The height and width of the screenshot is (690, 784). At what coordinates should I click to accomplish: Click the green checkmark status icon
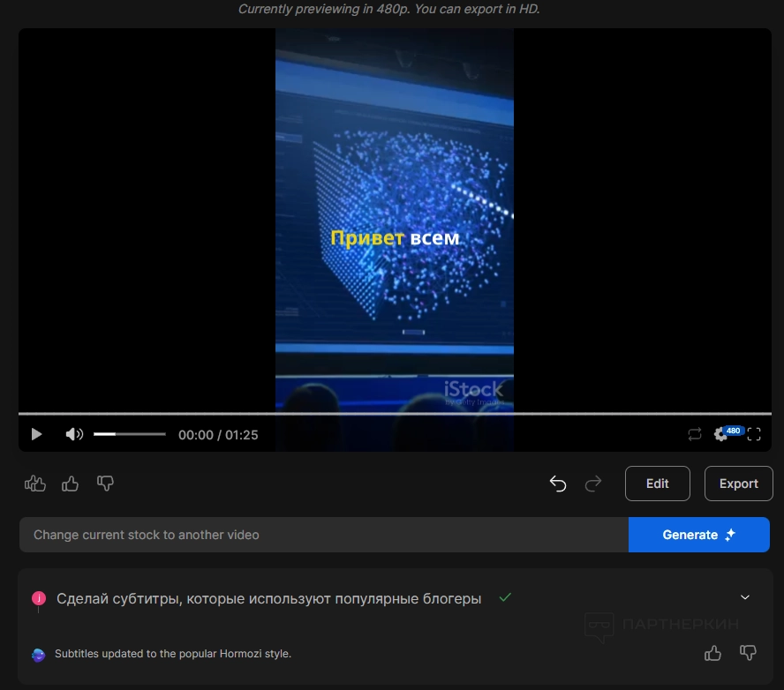click(x=505, y=597)
